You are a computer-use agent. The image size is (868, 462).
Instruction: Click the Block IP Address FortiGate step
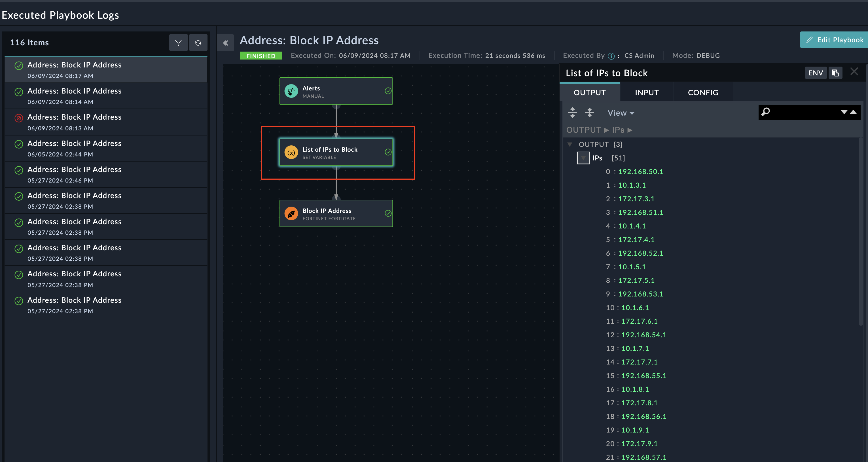click(336, 214)
